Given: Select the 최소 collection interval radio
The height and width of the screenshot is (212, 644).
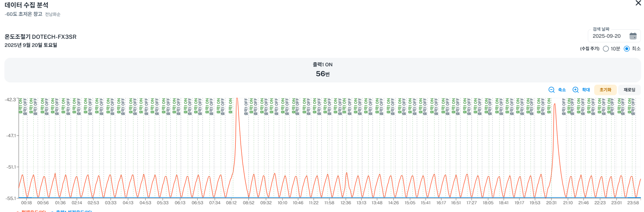Looking at the screenshot, I should pyautogui.click(x=627, y=49).
